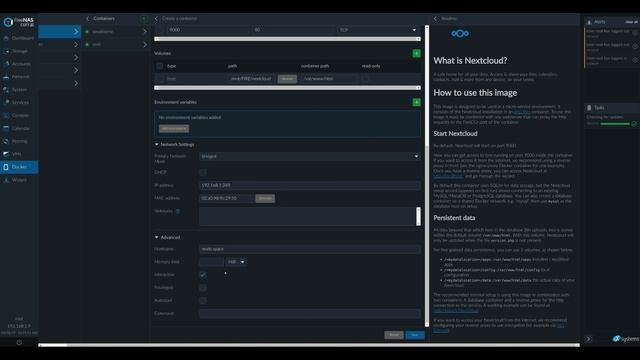Go back from the Containers panel
640x360 pixels.
coord(87,18)
